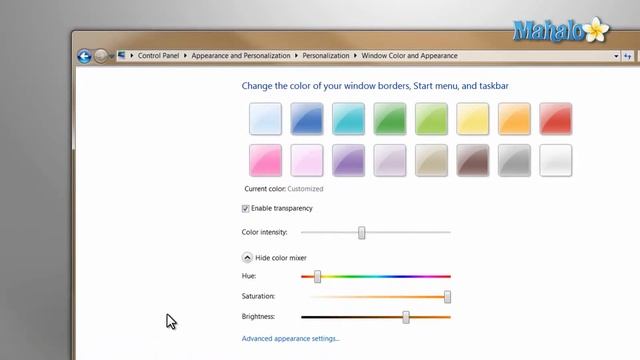Expand arrow after Control Panel breadcrumb
The image size is (640, 360).
(x=185, y=56)
